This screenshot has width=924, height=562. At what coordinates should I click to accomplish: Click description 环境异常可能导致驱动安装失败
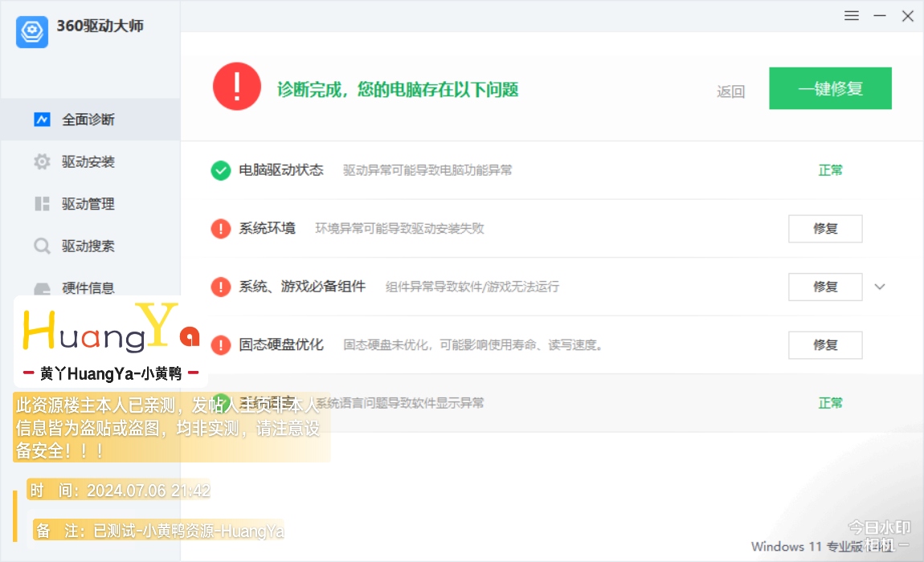(399, 229)
